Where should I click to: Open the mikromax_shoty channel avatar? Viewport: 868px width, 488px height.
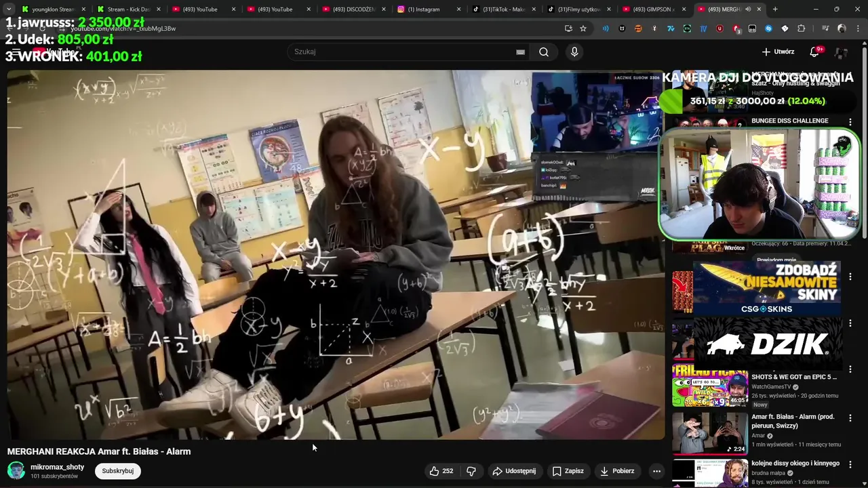coord(16,471)
